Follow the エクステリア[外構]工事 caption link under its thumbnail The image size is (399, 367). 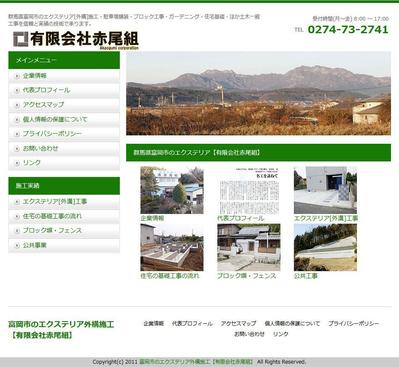(326, 219)
